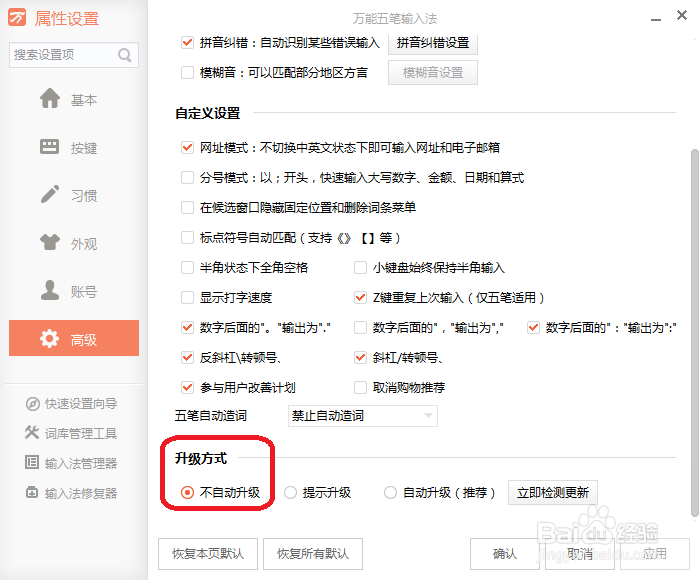
Task: Enable 显示打字速度 checkbox
Action: click(x=188, y=297)
